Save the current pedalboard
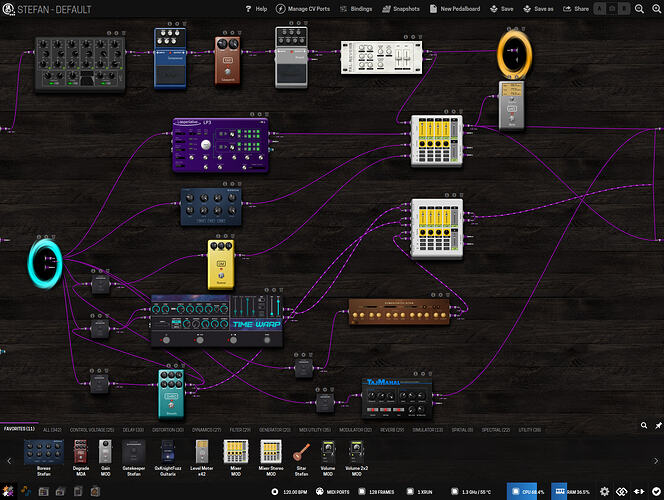Viewport: 664px width, 500px height. (x=501, y=8)
